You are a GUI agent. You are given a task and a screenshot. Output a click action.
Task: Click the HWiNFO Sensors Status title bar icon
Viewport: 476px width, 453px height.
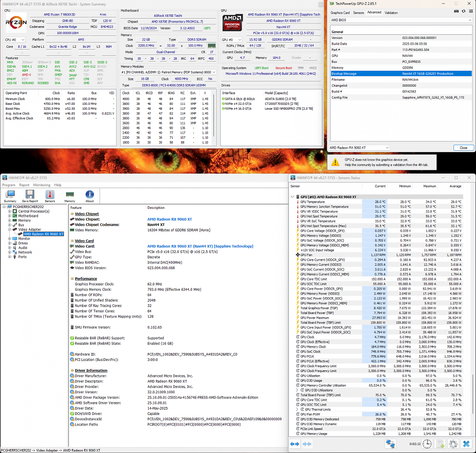point(293,178)
